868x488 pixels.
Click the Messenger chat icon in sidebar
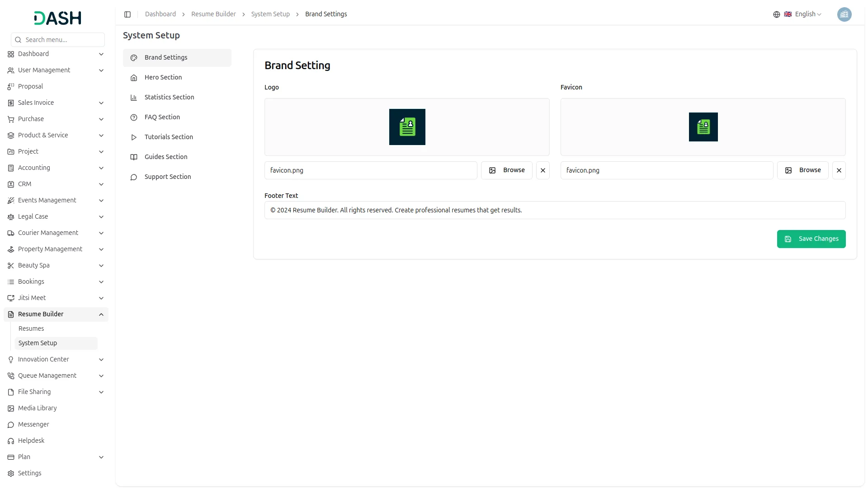pos(11,425)
